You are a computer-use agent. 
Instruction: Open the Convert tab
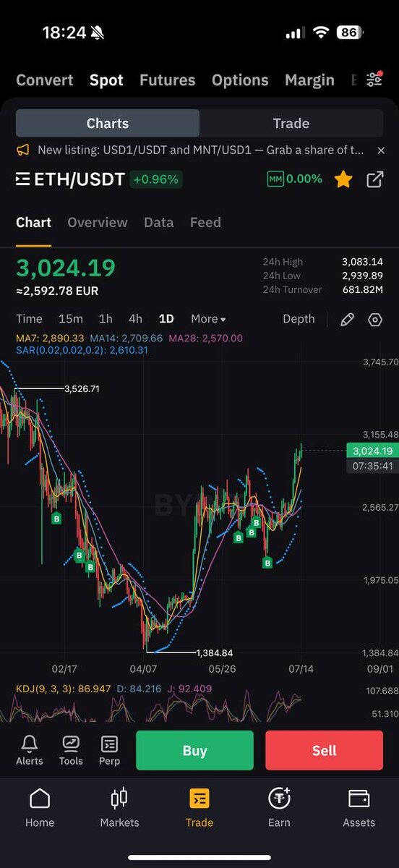point(45,80)
